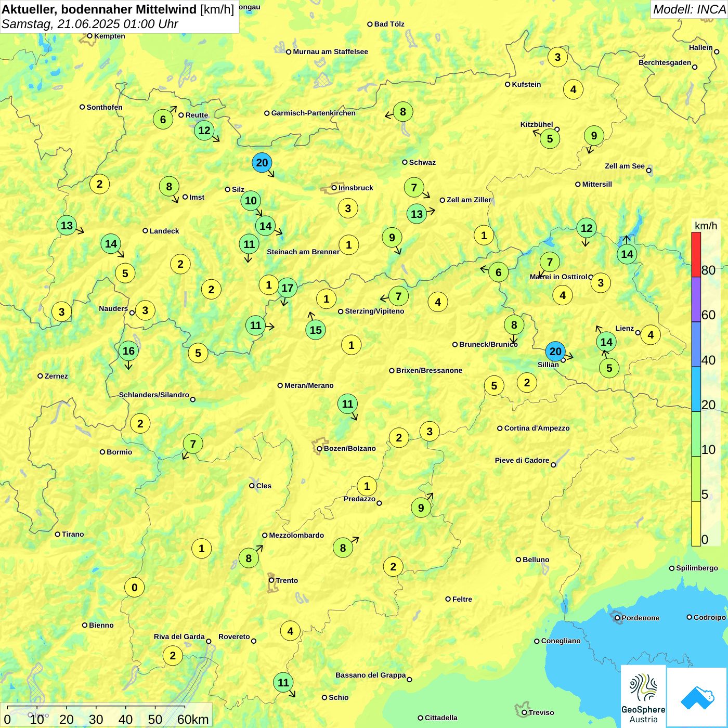The width and height of the screenshot is (728, 728).
Task: Select the 16 wind circle above Schlanders
Action: (128, 351)
